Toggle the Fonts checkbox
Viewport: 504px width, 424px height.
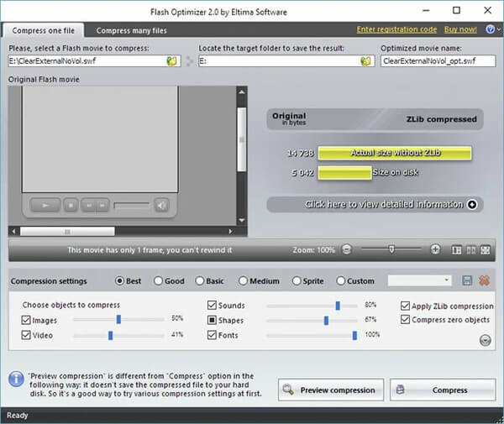(x=212, y=335)
